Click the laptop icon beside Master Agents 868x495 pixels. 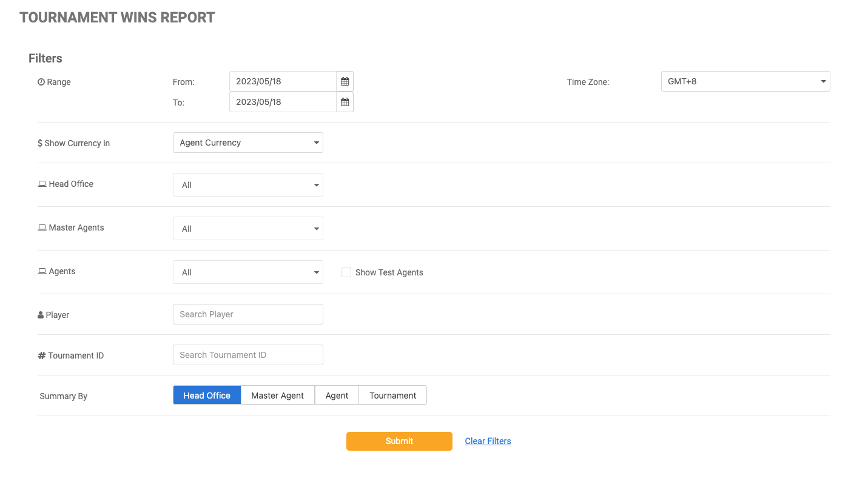point(42,227)
